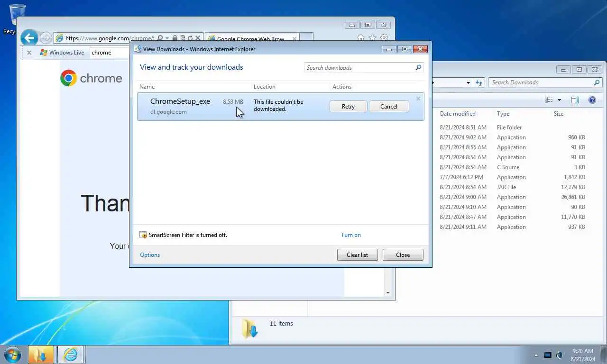607x364 pixels.
Task: Click the refresh icon in Explorer address bar
Action: click(x=479, y=82)
